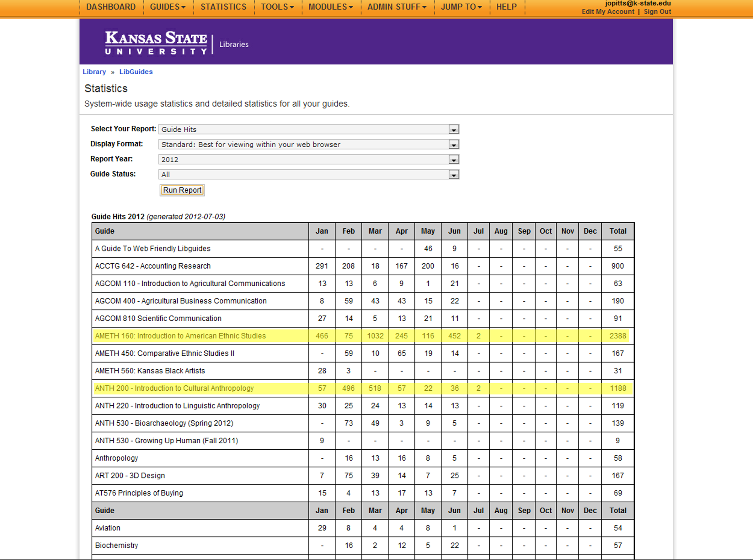Select the Biochemistry guide row
The width and height of the screenshot is (753, 560).
pyautogui.click(x=363, y=546)
